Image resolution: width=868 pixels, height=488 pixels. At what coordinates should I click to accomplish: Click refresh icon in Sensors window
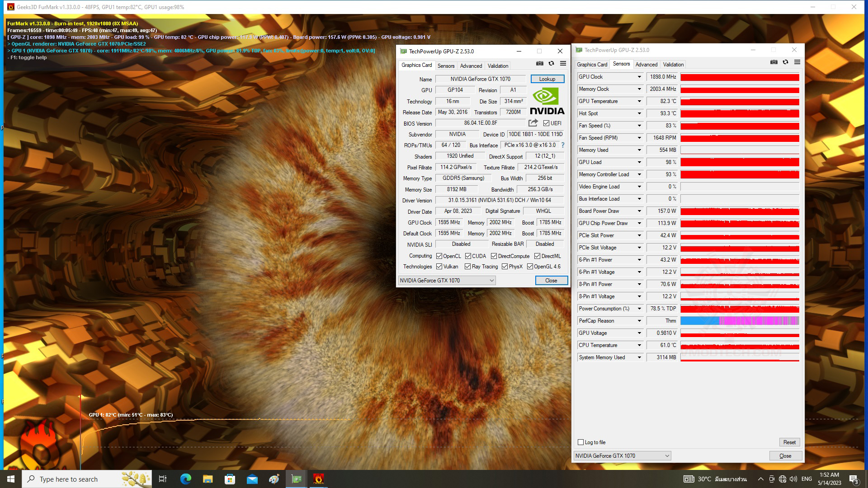[x=785, y=62]
